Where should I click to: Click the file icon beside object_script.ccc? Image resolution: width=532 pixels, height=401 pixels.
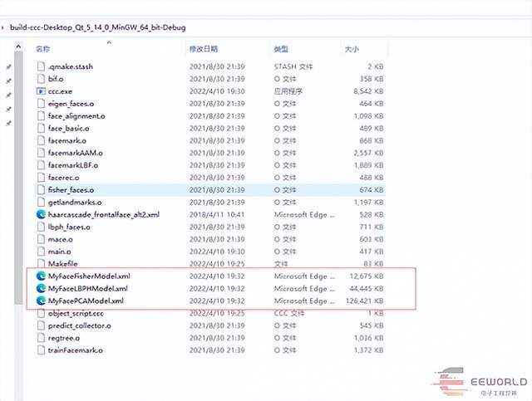[x=41, y=313]
